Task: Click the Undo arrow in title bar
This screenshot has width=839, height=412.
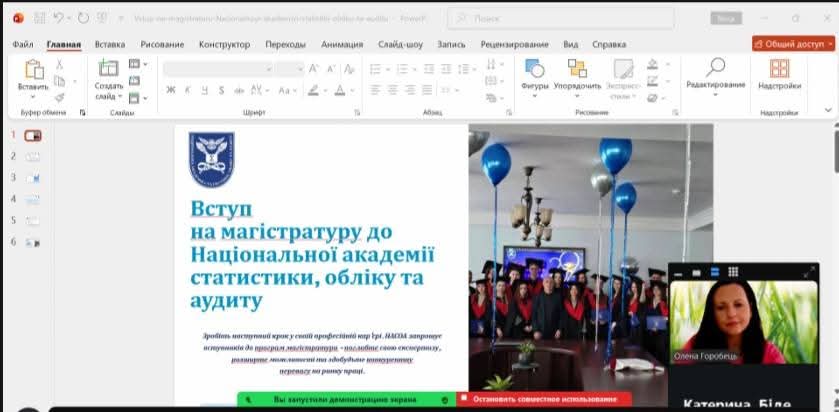Action: [59, 18]
